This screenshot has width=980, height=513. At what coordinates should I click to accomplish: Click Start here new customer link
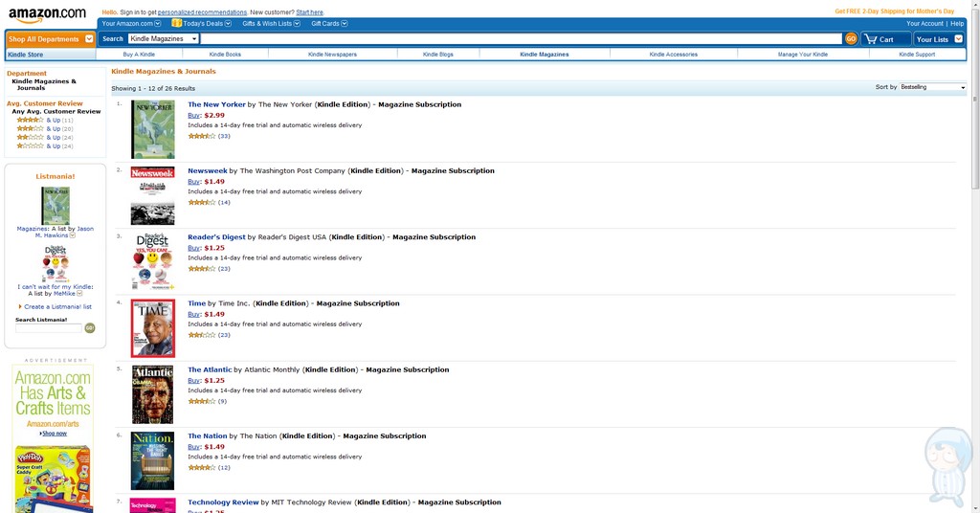309,12
